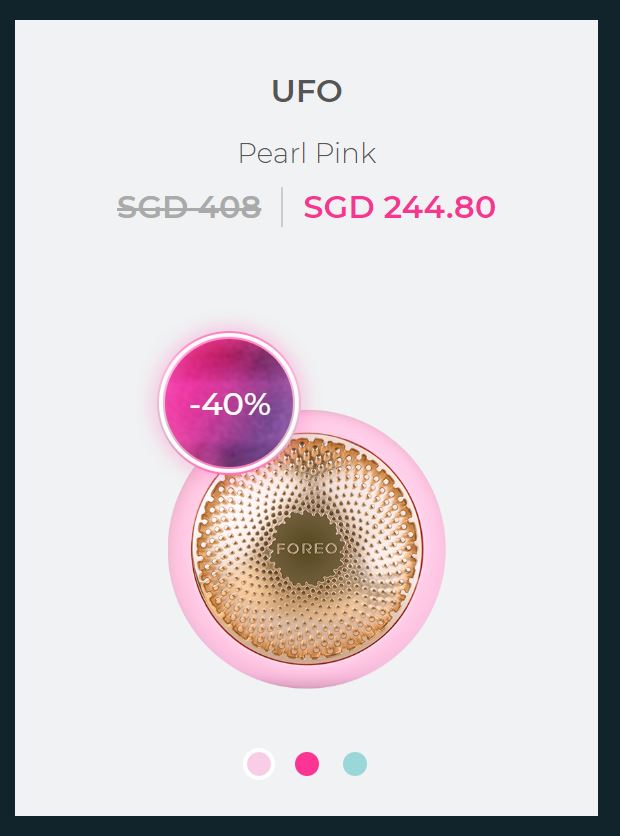Viewport: 620px width, 836px height.
Task: Click the FOREO logo on the device
Action: [307, 549]
